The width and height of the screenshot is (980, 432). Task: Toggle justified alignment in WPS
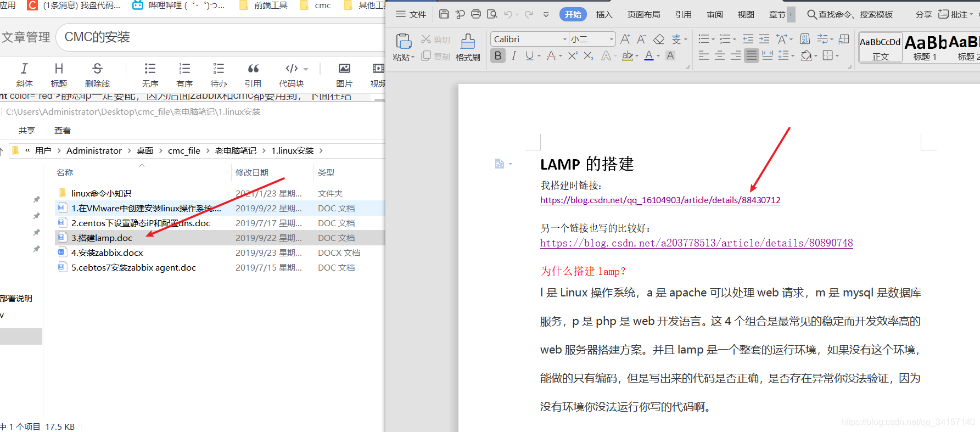[752, 55]
